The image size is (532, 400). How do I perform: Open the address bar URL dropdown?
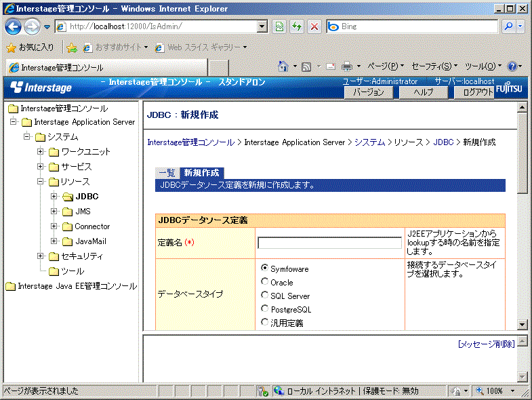tap(262, 26)
